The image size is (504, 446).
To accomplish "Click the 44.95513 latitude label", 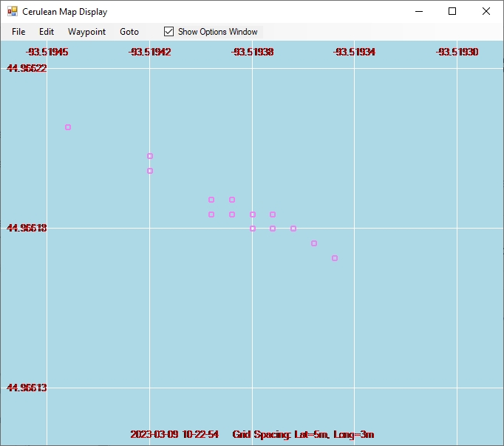I will tap(27, 388).
